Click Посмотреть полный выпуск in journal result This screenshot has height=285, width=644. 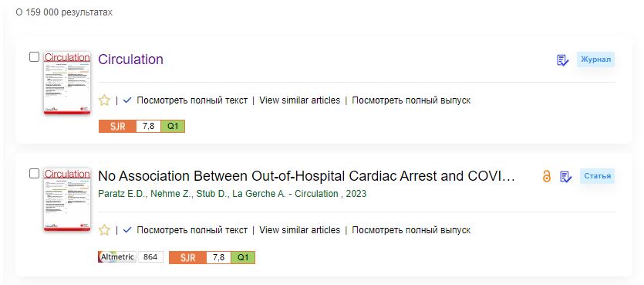(x=411, y=100)
